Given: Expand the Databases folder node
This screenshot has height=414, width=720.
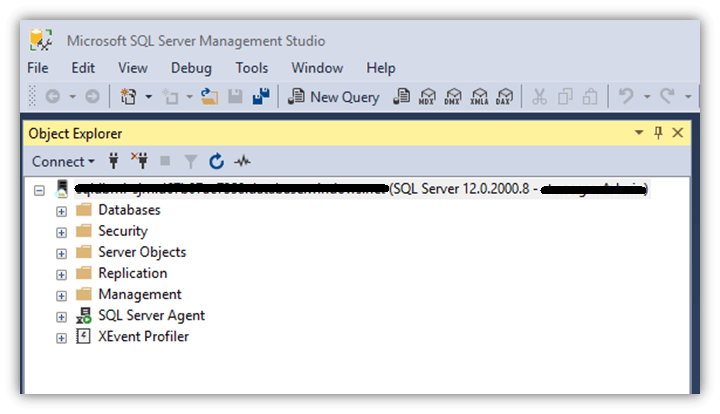Looking at the screenshot, I should pos(62,211).
